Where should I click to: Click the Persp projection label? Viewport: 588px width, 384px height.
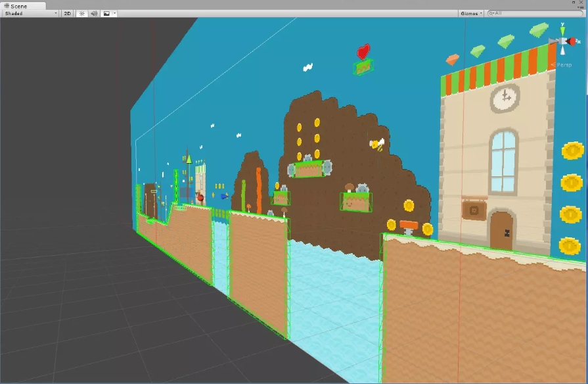(x=564, y=65)
